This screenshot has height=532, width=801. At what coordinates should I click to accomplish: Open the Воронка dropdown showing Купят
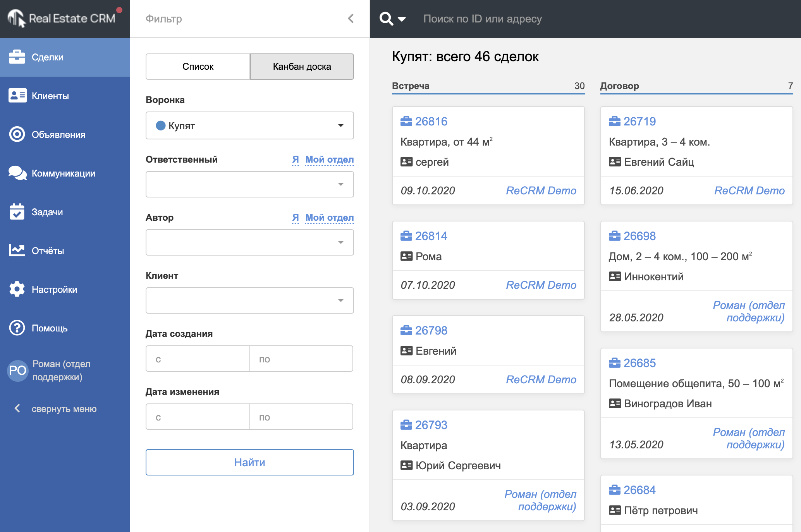click(x=250, y=125)
